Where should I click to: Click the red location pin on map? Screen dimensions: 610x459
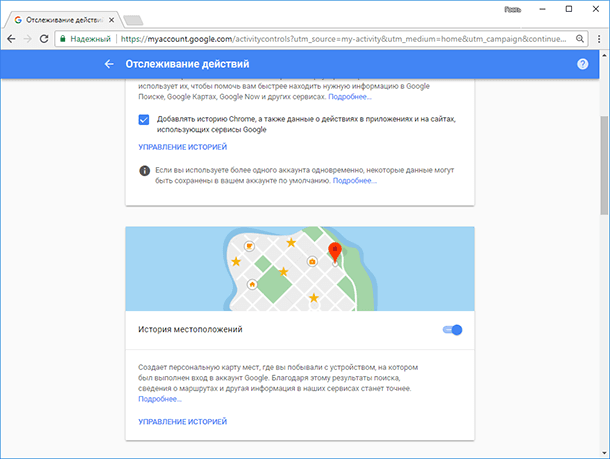click(335, 251)
